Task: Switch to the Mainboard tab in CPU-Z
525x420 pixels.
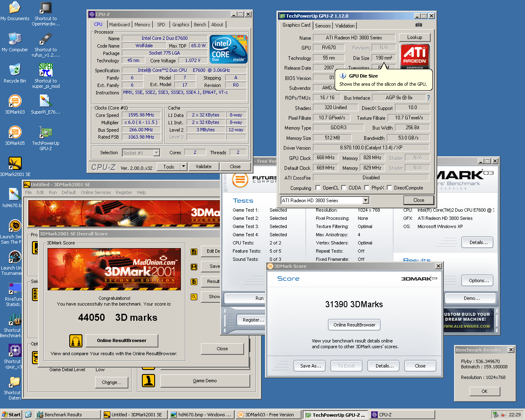Action: point(119,25)
